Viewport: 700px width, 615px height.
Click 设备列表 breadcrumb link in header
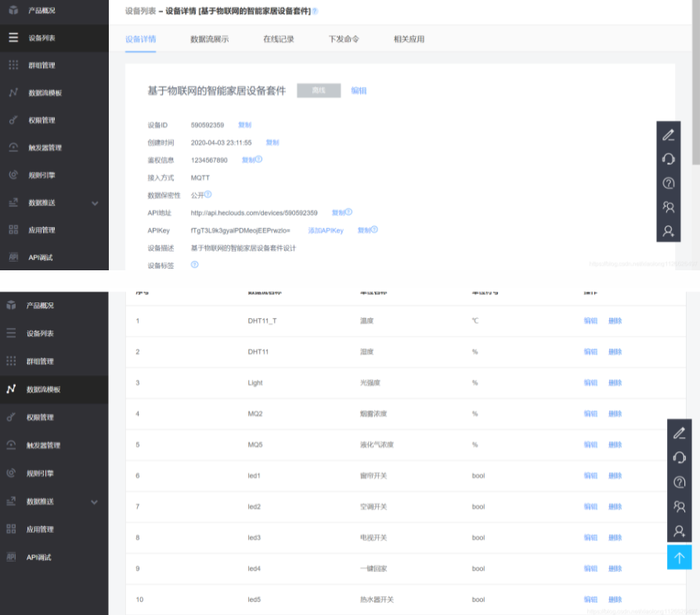(x=141, y=11)
